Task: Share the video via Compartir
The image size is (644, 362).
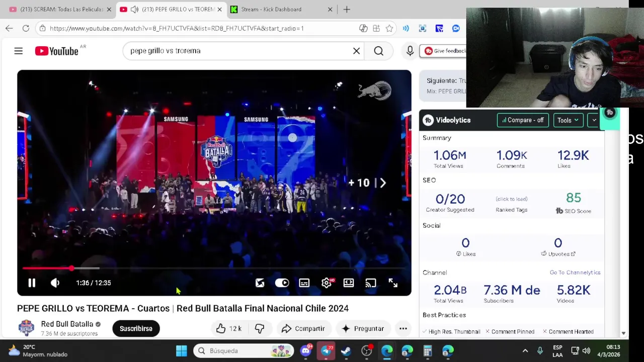Action: coord(303,329)
